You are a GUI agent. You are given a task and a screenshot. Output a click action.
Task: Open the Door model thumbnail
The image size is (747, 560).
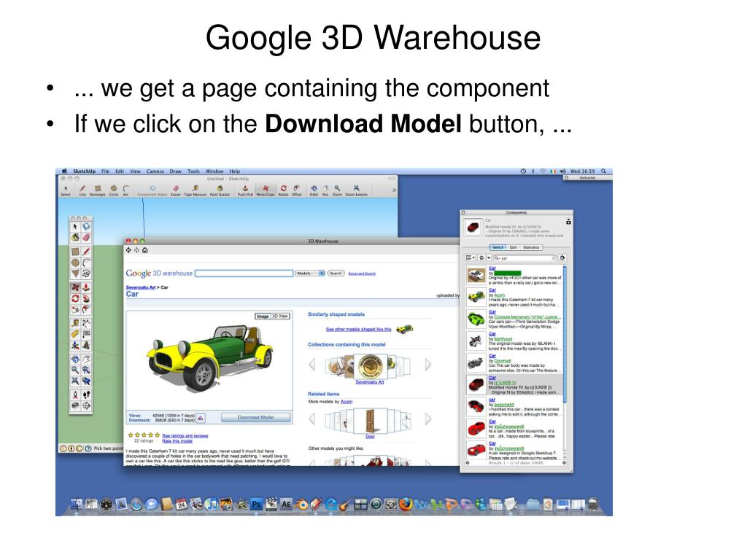point(370,421)
